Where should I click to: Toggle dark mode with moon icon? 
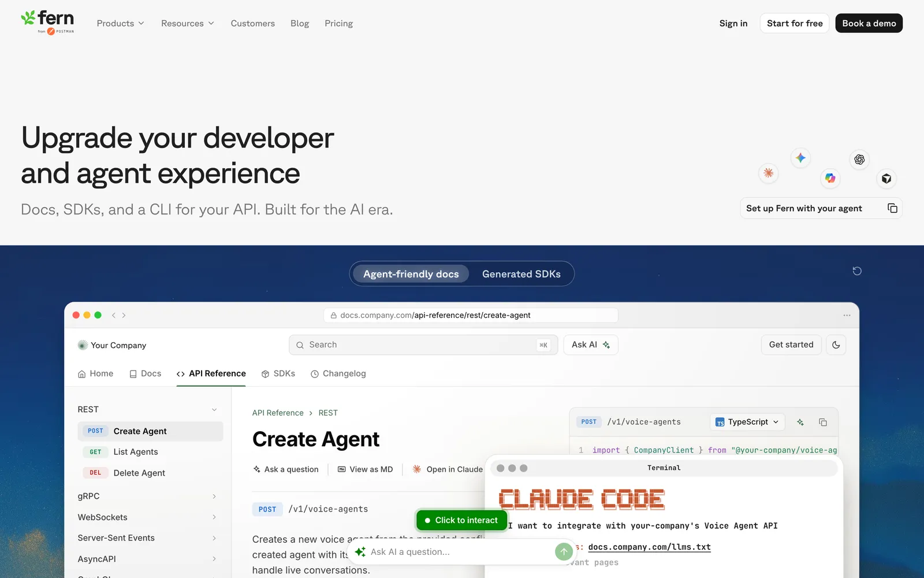tap(836, 344)
